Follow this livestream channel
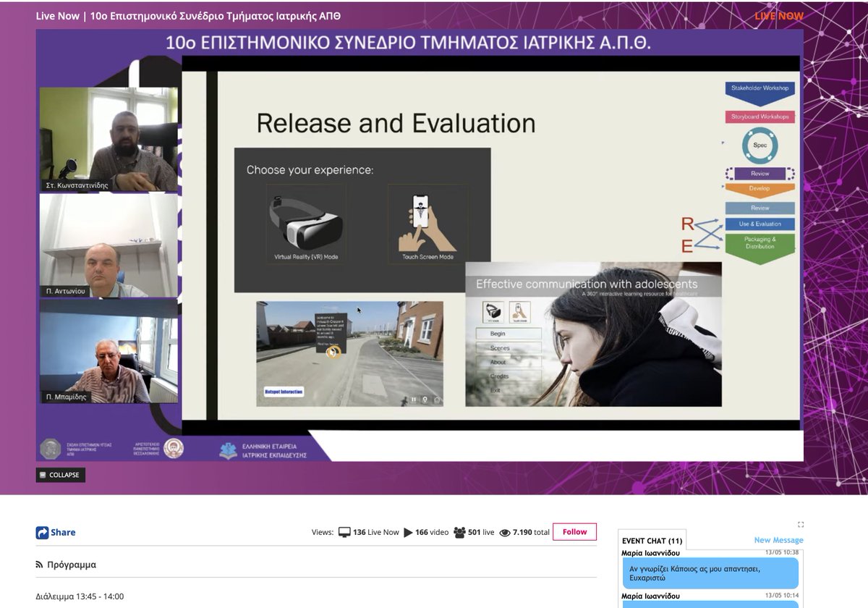Image resolution: width=868 pixels, height=608 pixels. (575, 532)
